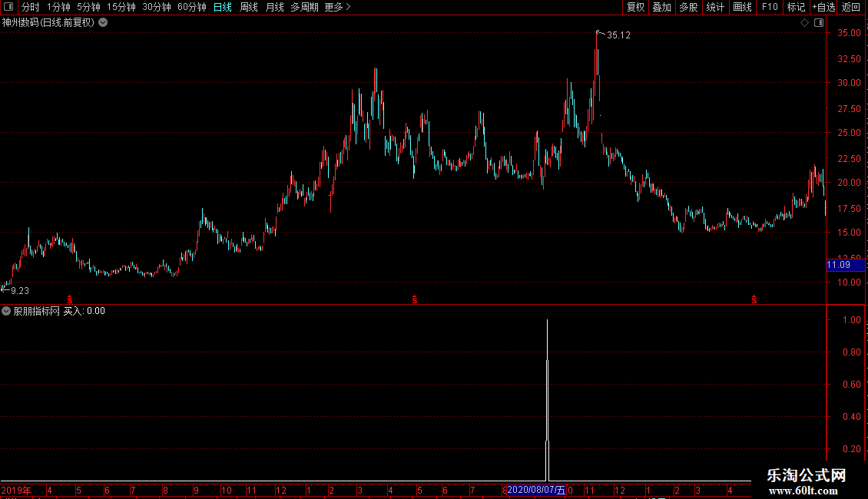The width and height of the screenshot is (868, 499).
Task: Open the 统计 statistics tool
Action: pos(714,7)
